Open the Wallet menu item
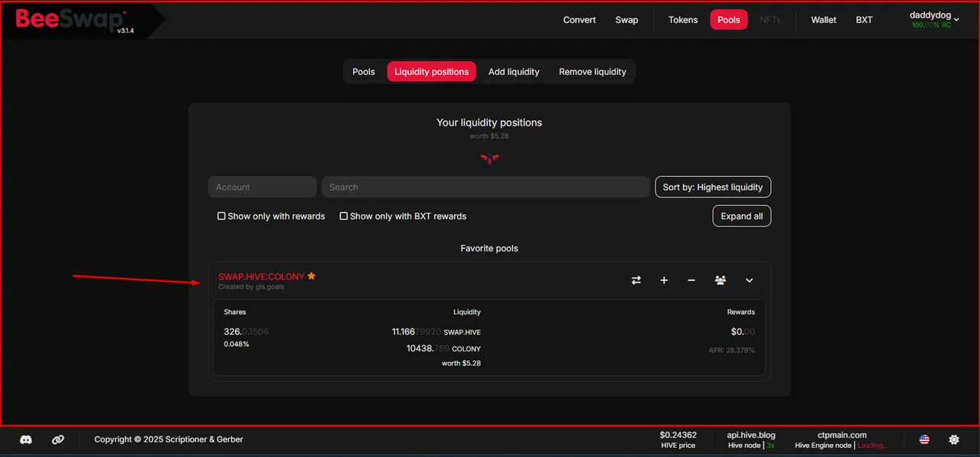Screen dimensions: 980x457 pos(824,20)
